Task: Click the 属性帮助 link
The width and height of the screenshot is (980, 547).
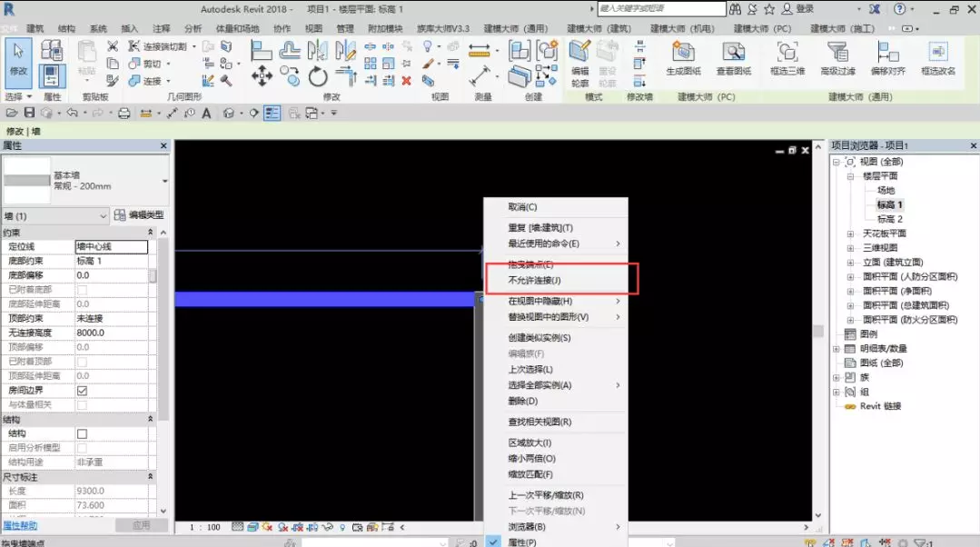Action: pyautogui.click(x=20, y=526)
